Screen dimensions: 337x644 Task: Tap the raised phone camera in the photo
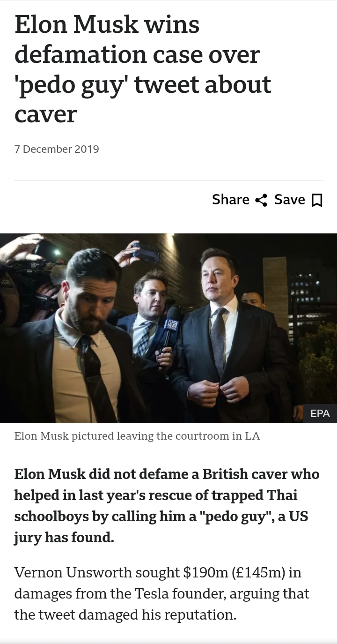pos(146,253)
